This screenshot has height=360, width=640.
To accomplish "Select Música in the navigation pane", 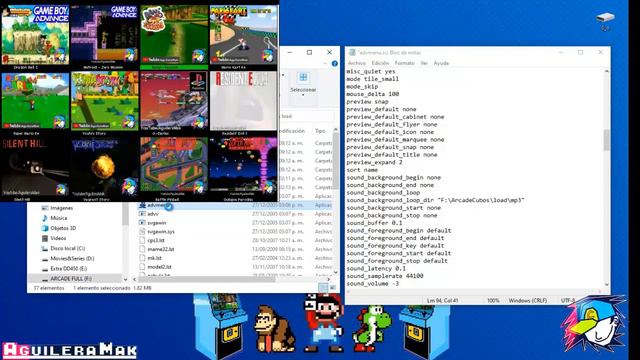I will point(59,218).
